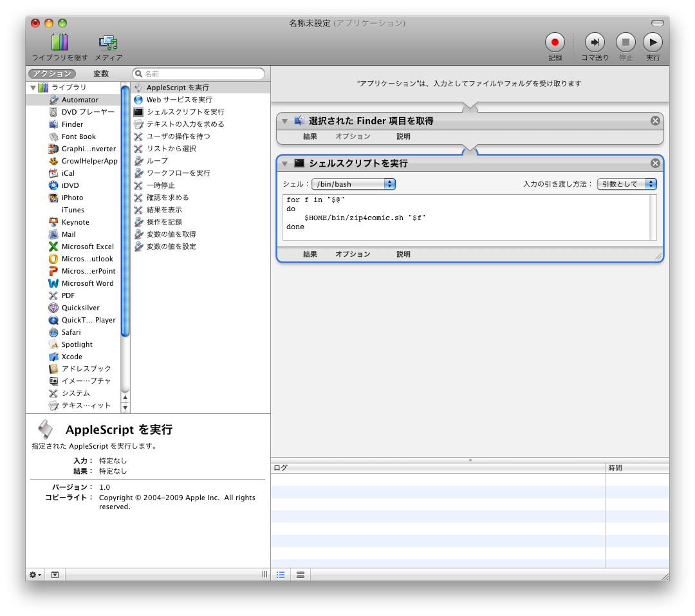Toggle the description pane button beside the gear
This screenshot has height=616, width=695.
[55, 575]
